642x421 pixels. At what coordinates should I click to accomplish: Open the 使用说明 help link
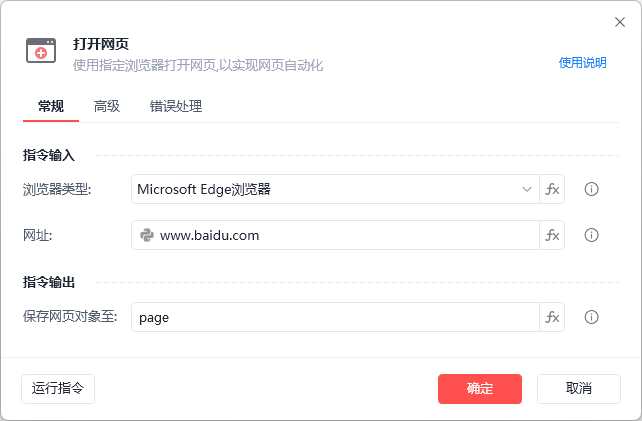[x=582, y=63]
